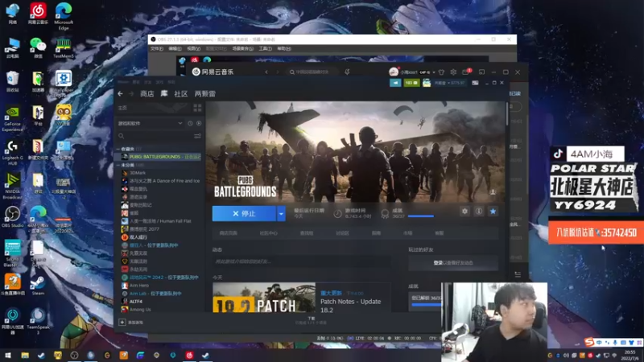644x362 pixels.
Task: Open the Patch Notes Update 18.2 thumbnail
Action: pyautogui.click(x=264, y=297)
